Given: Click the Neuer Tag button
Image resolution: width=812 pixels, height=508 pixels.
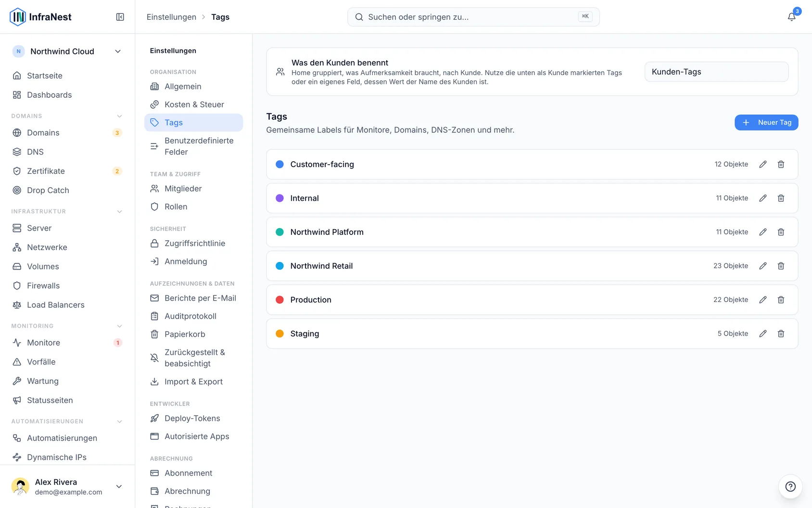Looking at the screenshot, I should pos(766,122).
